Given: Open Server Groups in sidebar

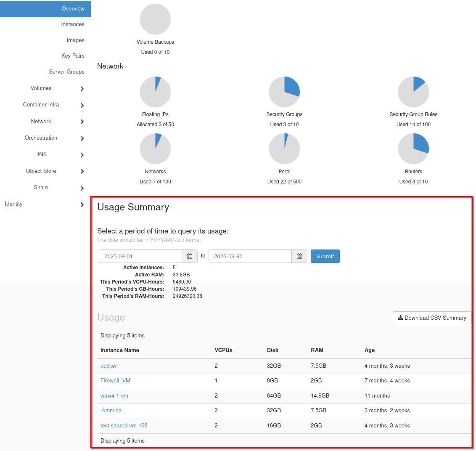Looking at the screenshot, I should click(x=66, y=72).
